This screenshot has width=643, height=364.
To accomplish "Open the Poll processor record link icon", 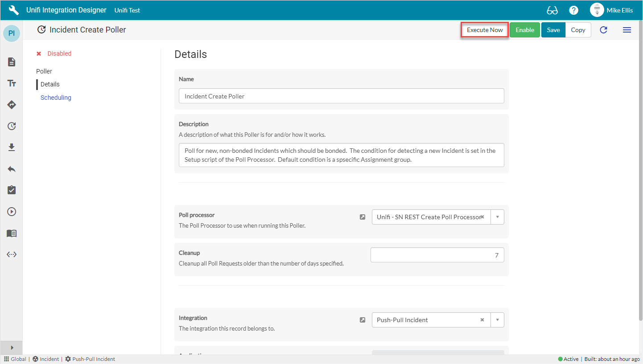I will pos(363,217).
